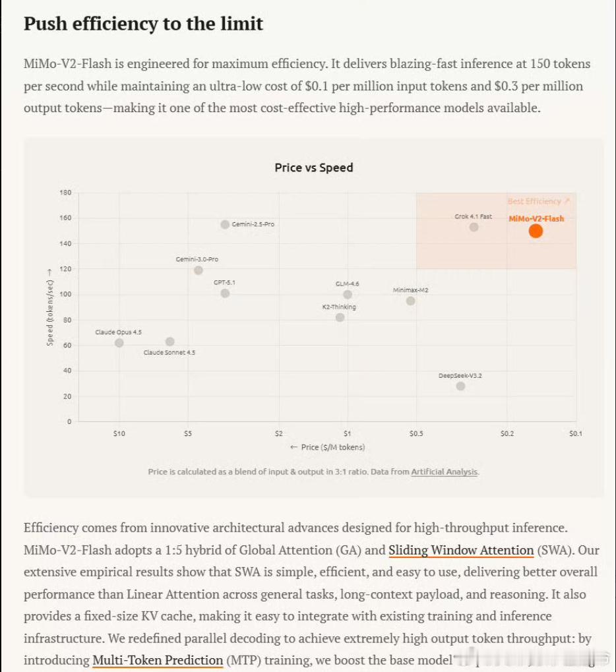Click the Claude Opus 4.5 dot
This screenshot has width=616, height=672.
119,343
